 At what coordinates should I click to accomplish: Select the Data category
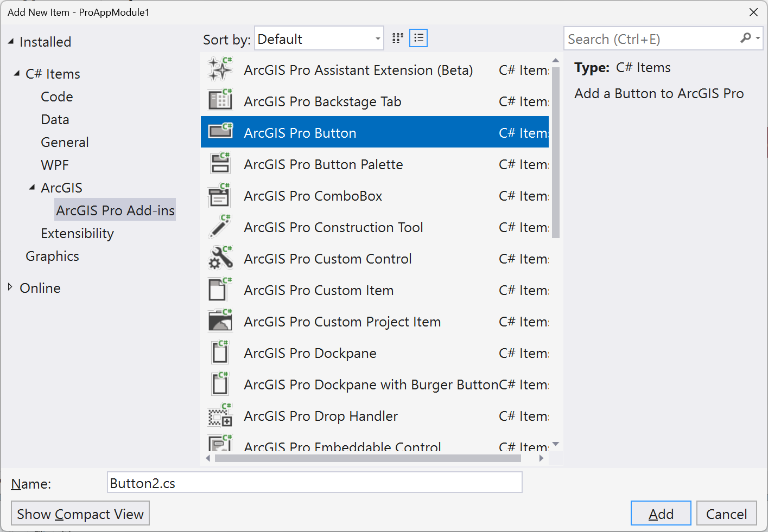coord(55,119)
